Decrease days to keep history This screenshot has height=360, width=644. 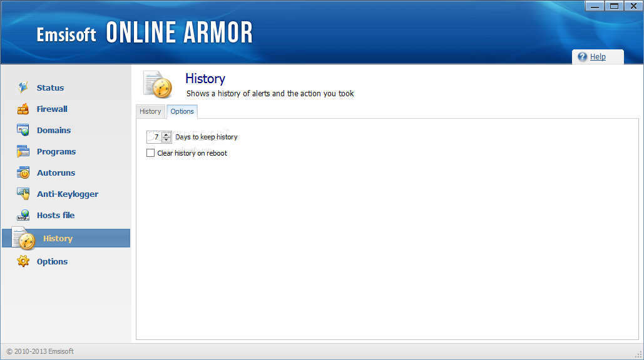pyautogui.click(x=166, y=139)
